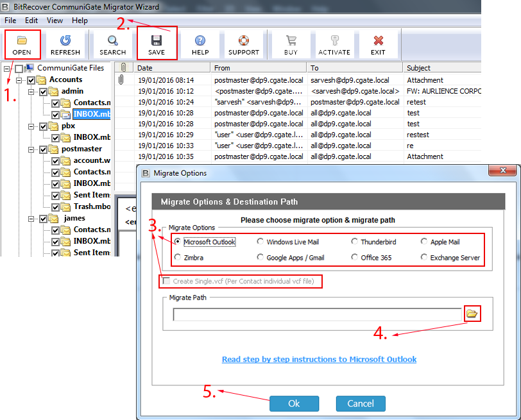Screen dimensions: 521x420
Task: Click the BitRecover app logo in title bar
Action: click(x=5, y=6)
